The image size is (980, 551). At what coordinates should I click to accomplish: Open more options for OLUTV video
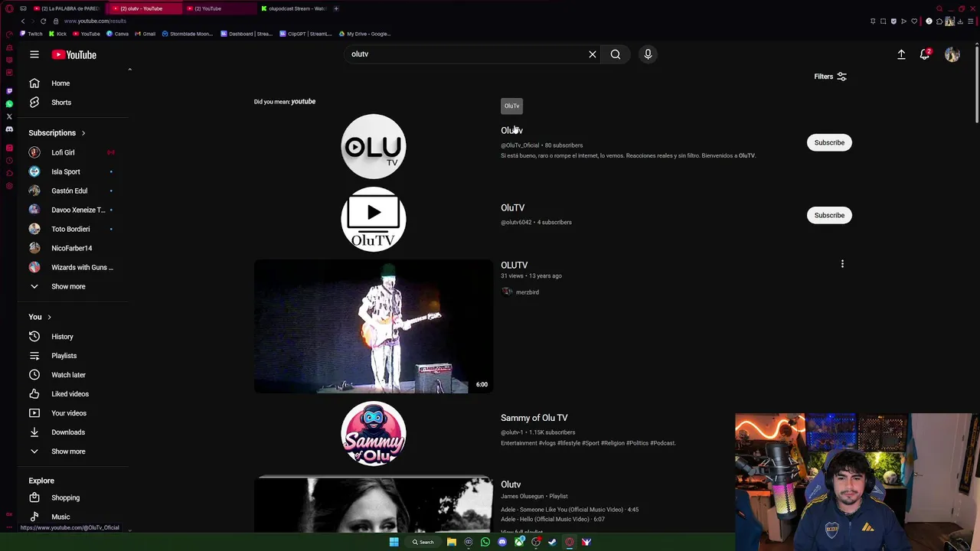pos(842,264)
